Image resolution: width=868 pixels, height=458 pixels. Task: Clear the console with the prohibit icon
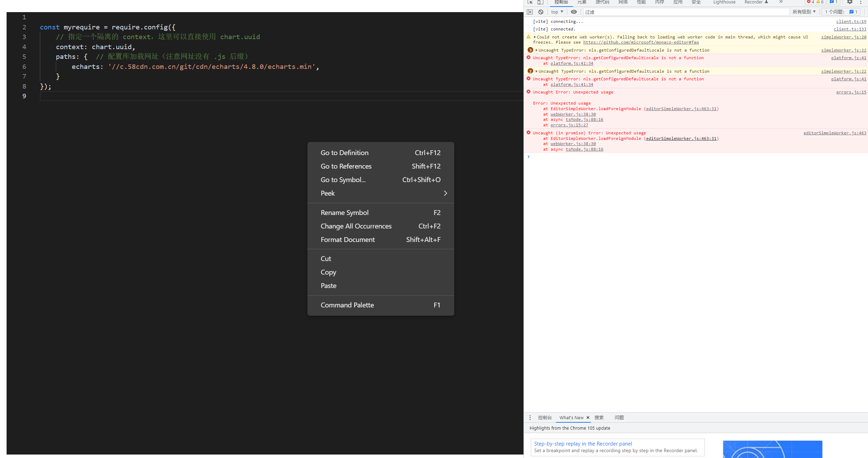tap(540, 11)
